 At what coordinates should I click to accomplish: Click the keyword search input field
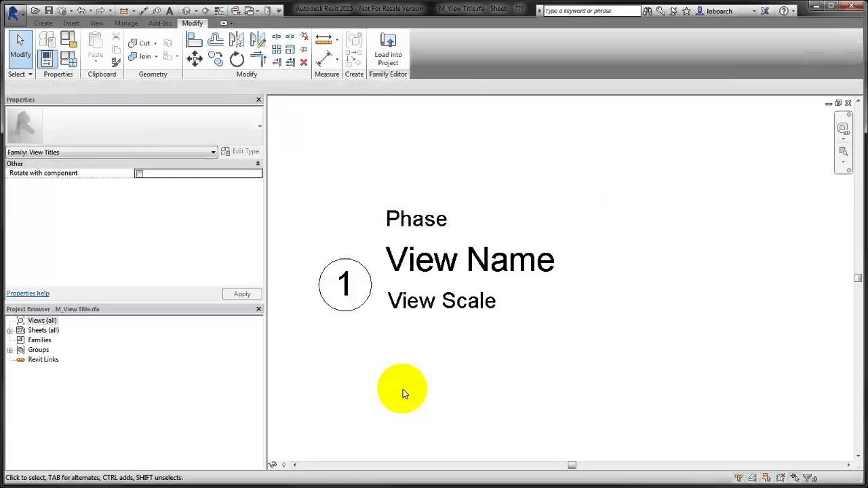click(x=592, y=11)
